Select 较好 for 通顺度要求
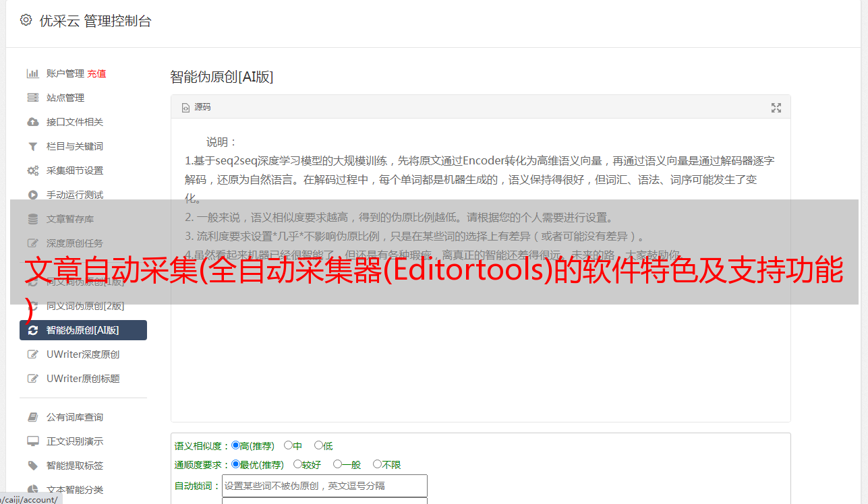Image resolution: width=868 pixels, height=504 pixels. pyautogui.click(x=297, y=464)
